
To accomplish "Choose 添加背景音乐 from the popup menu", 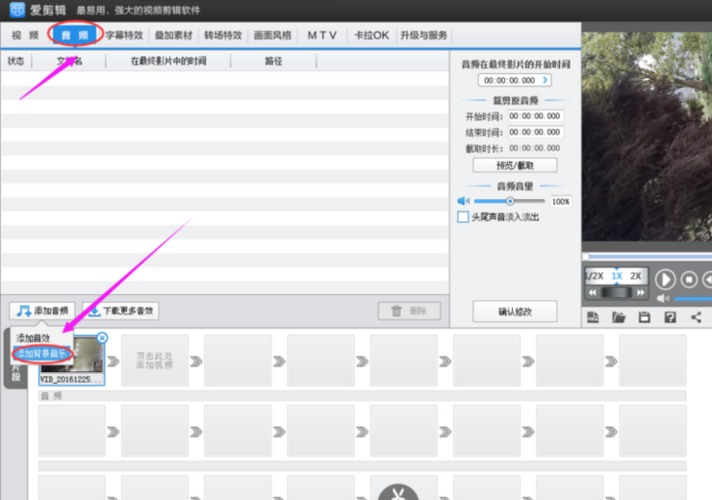I will [41, 354].
